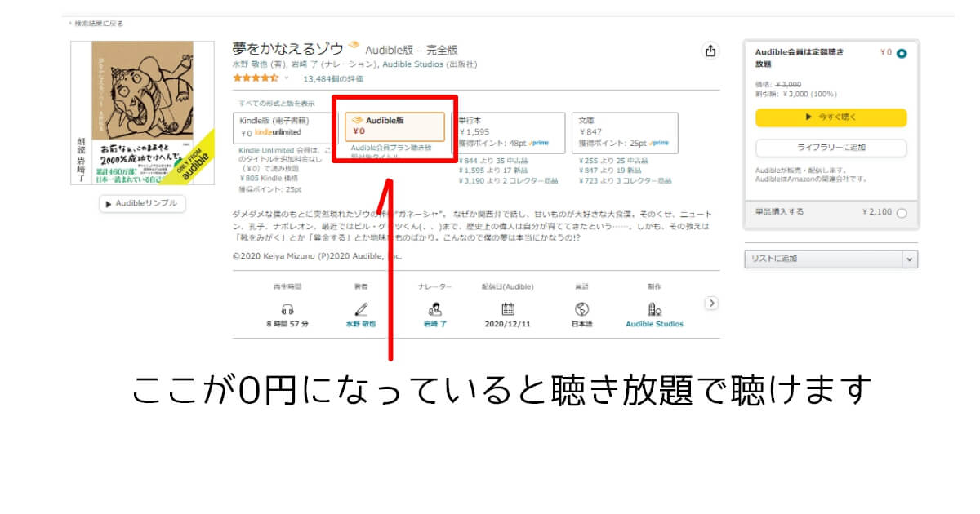980x514 pixels.
Task: Click 岩崎 了 under the narrator icon
Action: pos(434,324)
